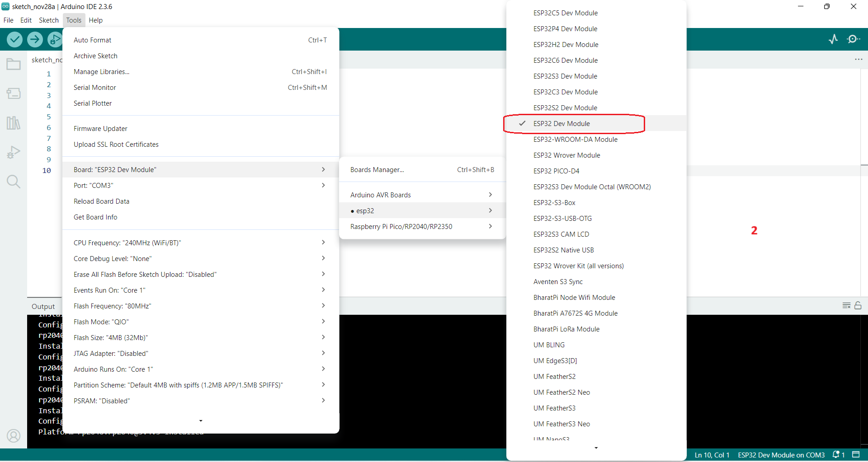This screenshot has width=868, height=462.
Task: Choose Auto Format from Tools menu
Action: 201,40
